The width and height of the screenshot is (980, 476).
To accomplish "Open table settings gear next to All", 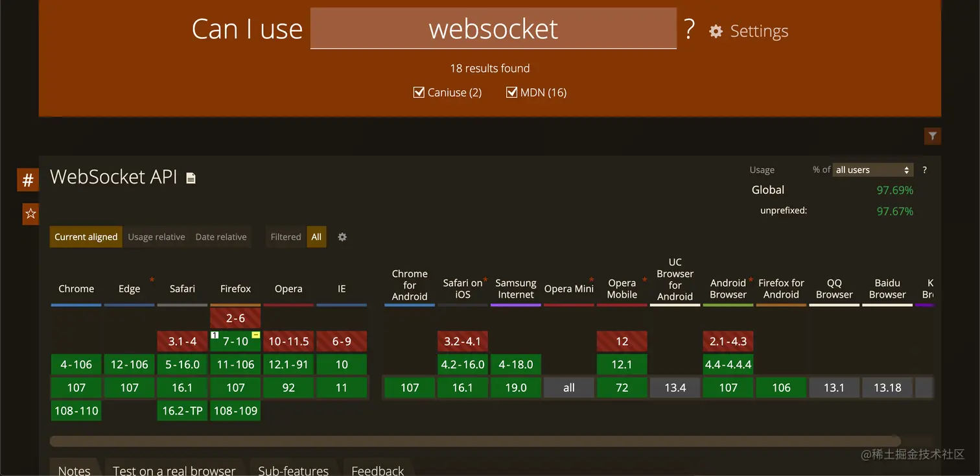I will [342, 237].
